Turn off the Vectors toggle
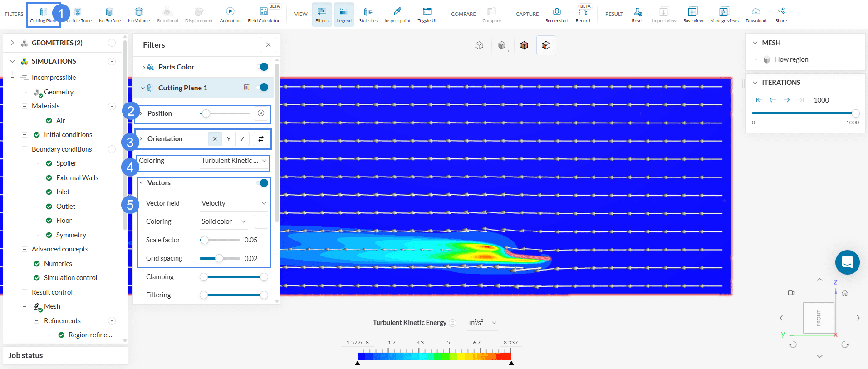 [263, 183]
